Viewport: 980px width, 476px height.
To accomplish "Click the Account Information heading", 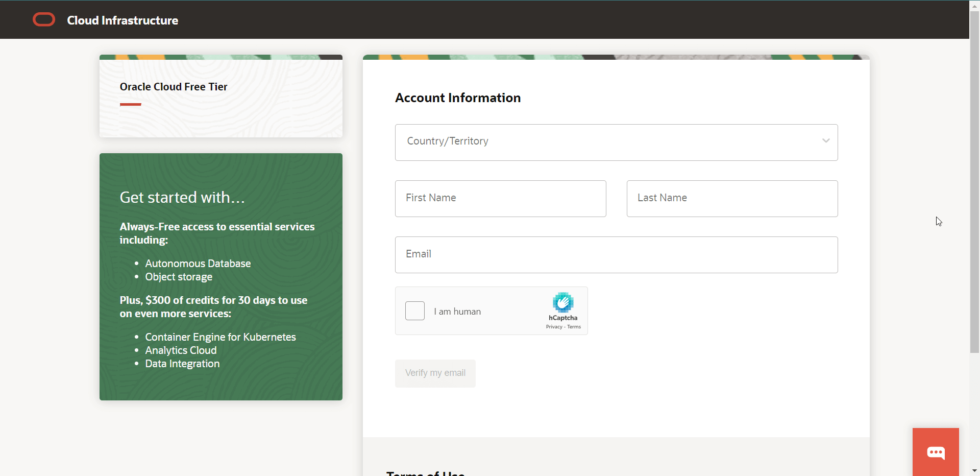I will pos(458,98).
